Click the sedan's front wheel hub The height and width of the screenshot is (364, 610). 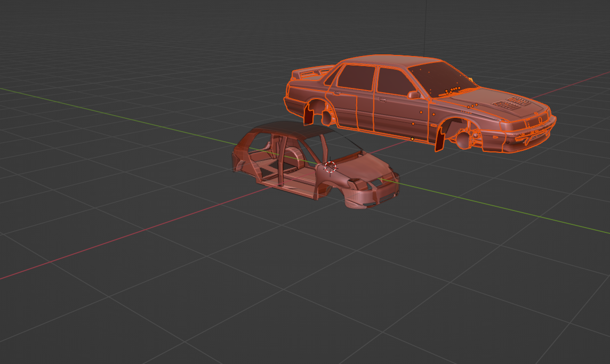pyautogui.click(x=464, y=140)
